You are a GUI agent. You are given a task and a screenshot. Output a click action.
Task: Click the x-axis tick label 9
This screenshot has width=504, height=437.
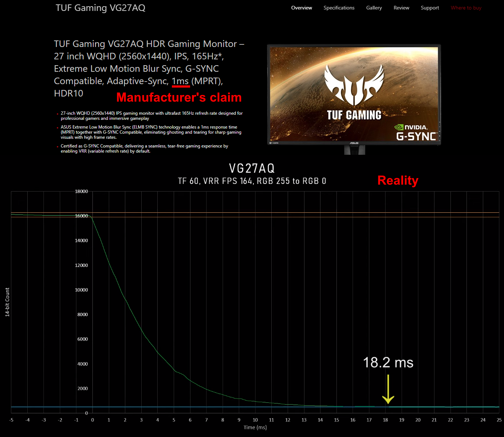click(x=239, y=420)
